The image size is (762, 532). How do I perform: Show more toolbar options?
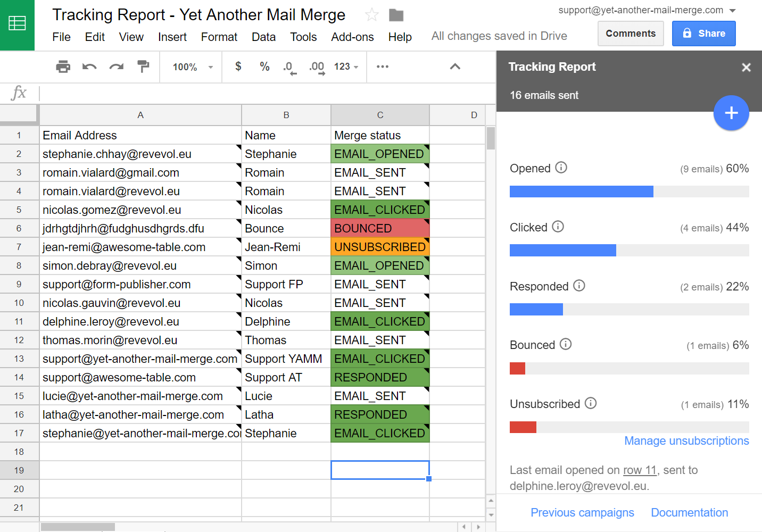[383, 66]
